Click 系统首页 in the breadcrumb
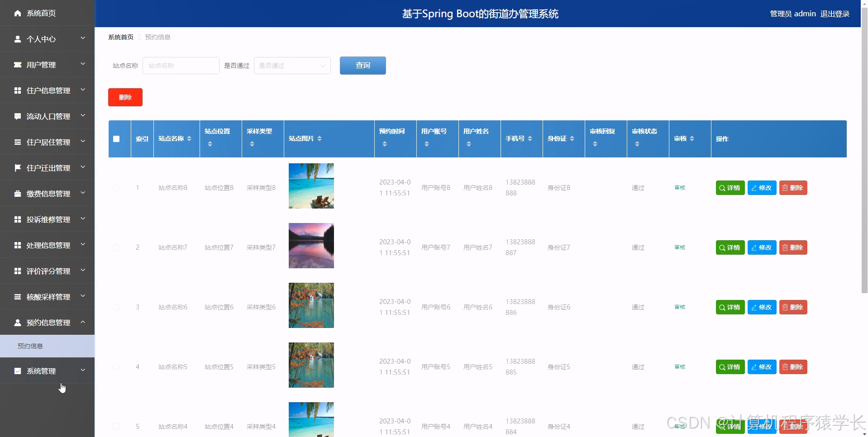The width and height of the screenshot is (868, 437). [x=120, y=37]
